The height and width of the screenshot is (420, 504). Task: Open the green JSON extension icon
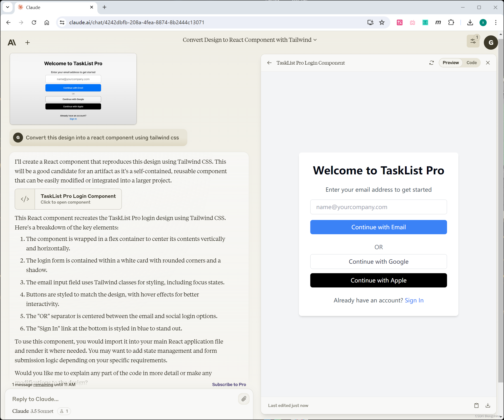click(x=425, y=22)
